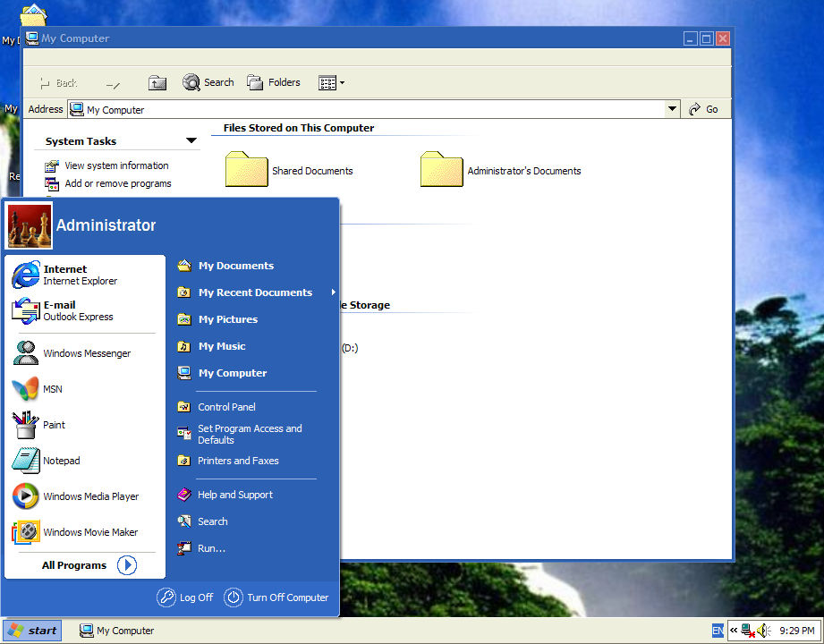Image resolution: width=824 pixels, height=644 pixels.
Task: Open the Address bar dropdown arrow
Action: [x=672, y=109]
